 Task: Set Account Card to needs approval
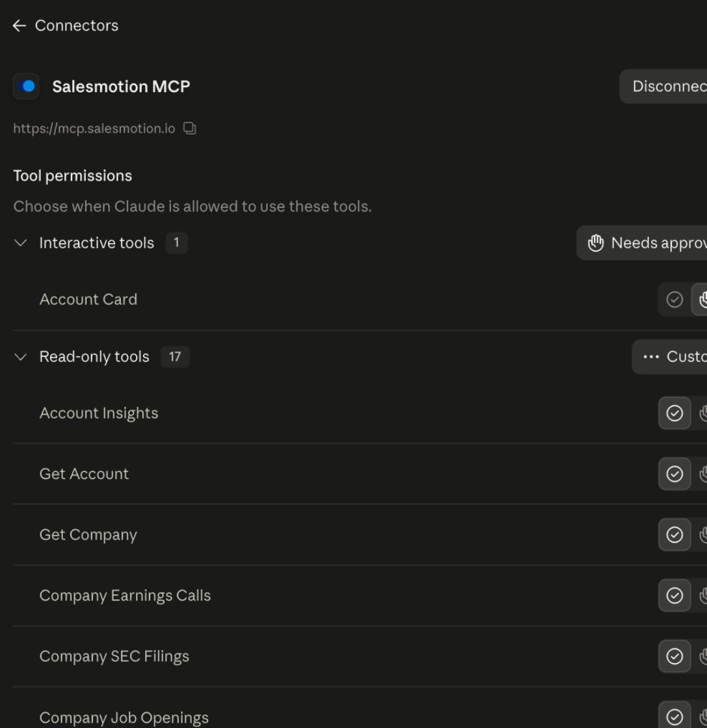(x=700, y=300)
